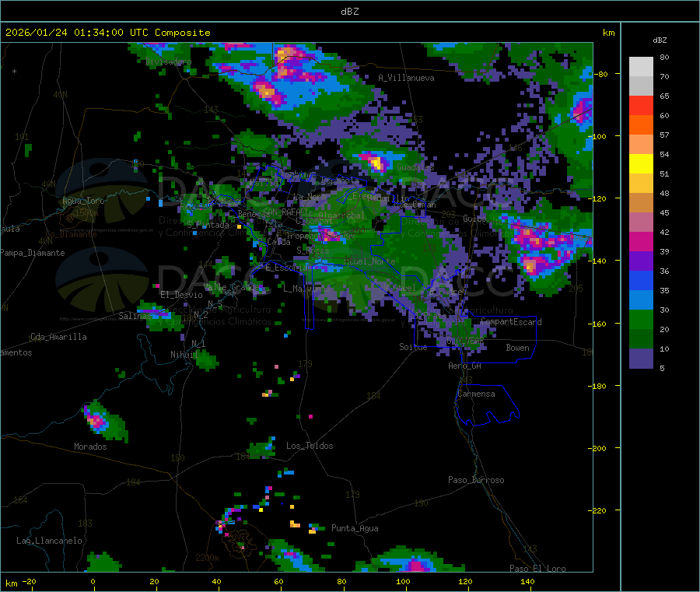Screen dimensions: 700x592
Task: Select the 20 dBZ green legend swatch
Action: click(641, 339)
